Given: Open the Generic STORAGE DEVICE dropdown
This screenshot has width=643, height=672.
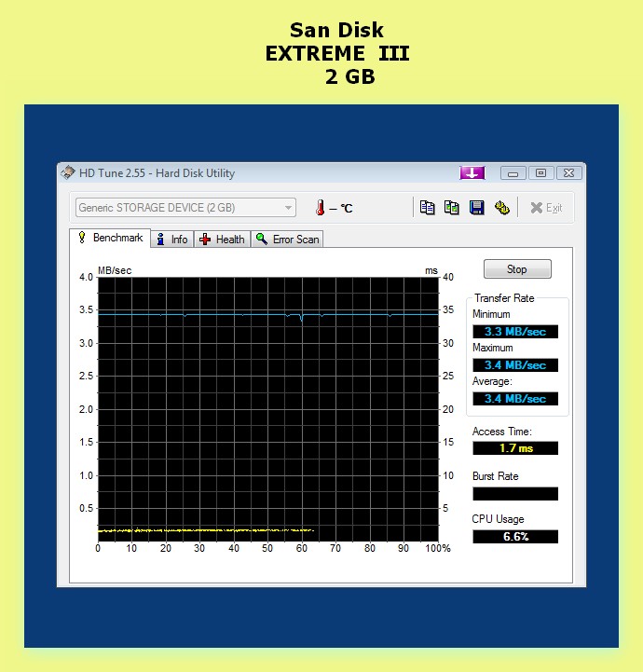Looking at the screenshot, I should click(185, 208).
